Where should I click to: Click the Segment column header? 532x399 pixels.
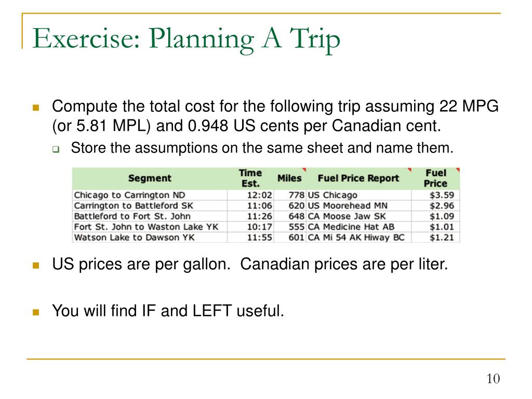point(150,179)
